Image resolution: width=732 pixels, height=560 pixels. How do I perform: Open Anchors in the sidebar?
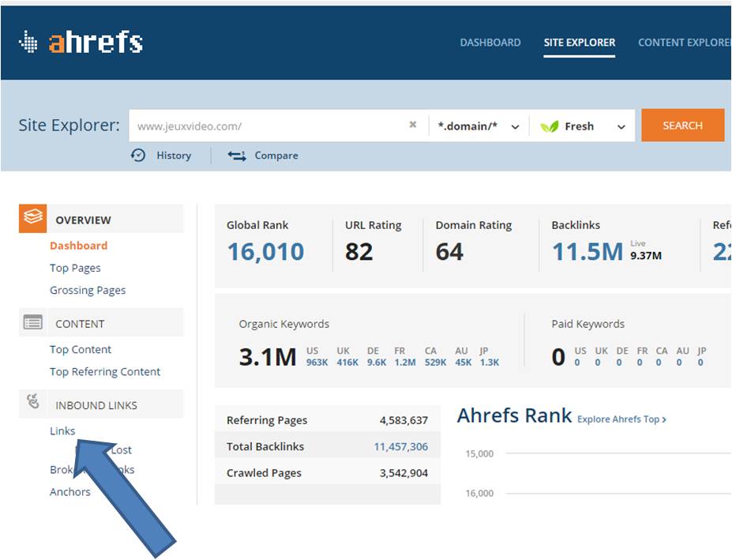pyautogui.click(x=70, y=492)
